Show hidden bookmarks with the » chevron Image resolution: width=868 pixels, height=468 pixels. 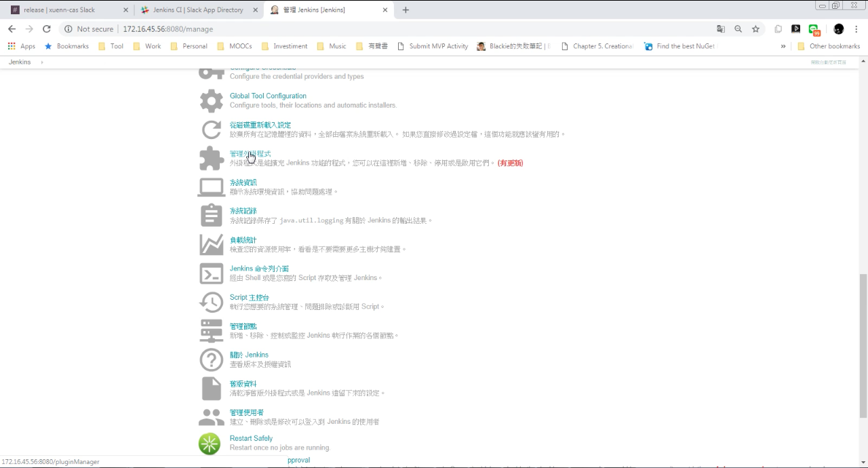(x=783, y=46)
